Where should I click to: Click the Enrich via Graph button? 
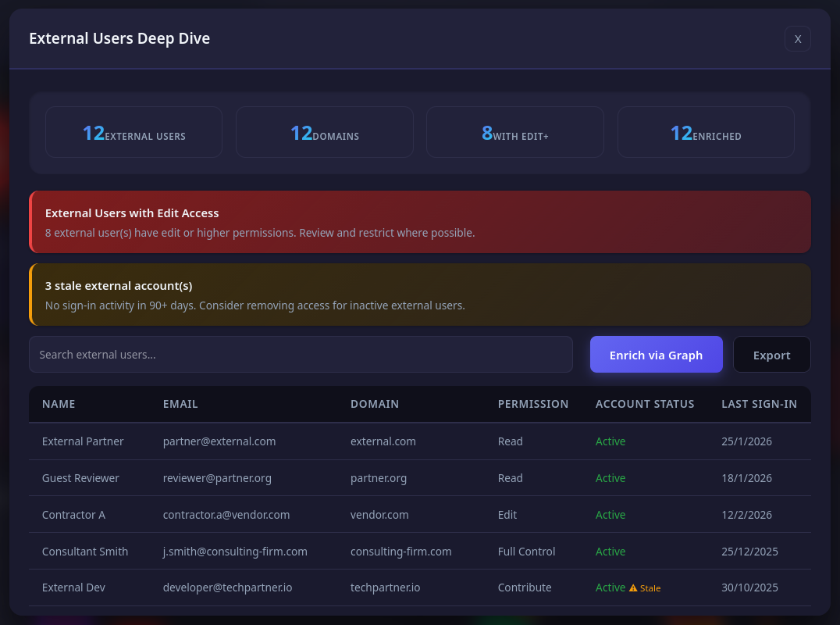(656, 355)
